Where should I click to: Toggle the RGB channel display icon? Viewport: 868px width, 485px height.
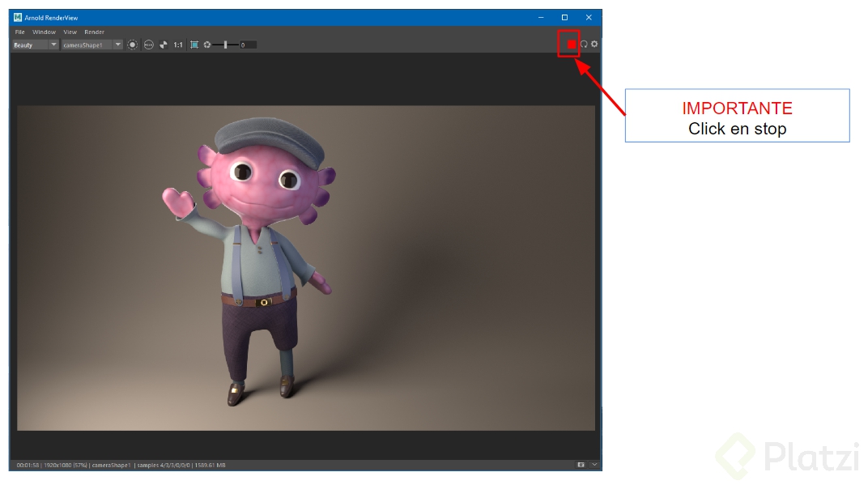[x=148, y=45]
